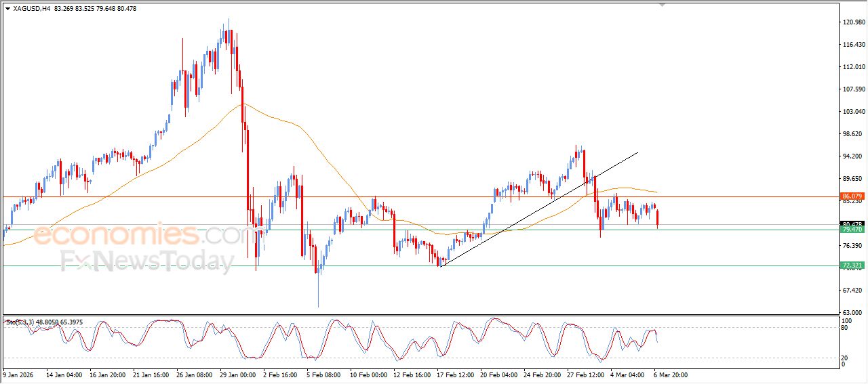The image size is (868, 384).
Task: Click the 17 Feb 12:00 time label
Action: click(x=456, y=374)
